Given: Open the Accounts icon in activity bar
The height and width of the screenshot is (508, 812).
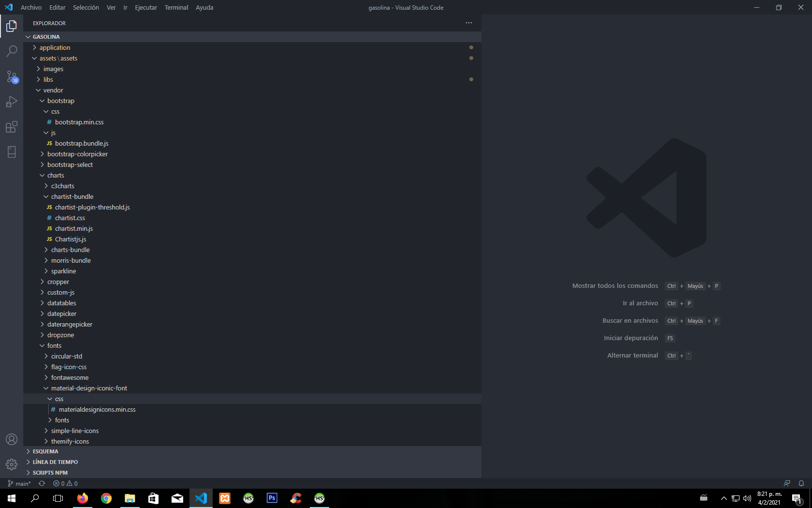Looking at the screenshot, I should tap(12, 439).
